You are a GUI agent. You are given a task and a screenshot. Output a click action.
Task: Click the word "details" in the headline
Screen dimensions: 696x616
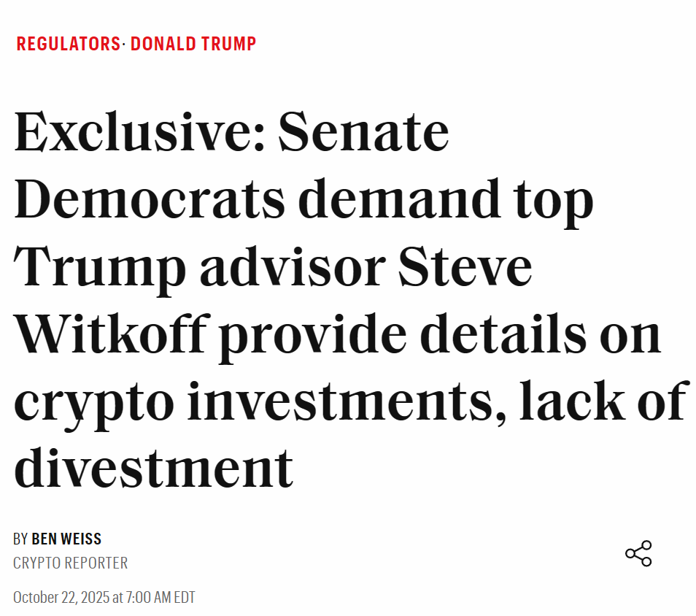pyautogui.click(x=503, y=333)
